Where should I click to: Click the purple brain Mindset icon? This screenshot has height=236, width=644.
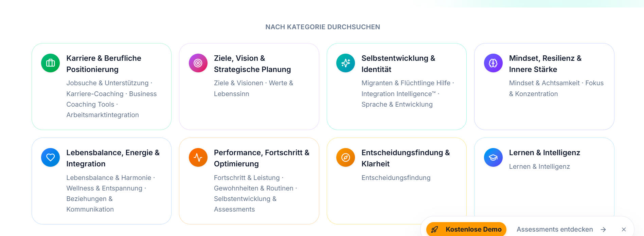493,63
